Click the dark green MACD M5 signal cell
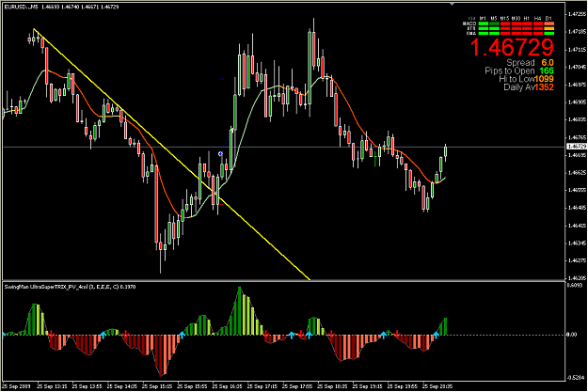Screen dimensions: 588x392 pyautogui.click(x=494, y=24)
